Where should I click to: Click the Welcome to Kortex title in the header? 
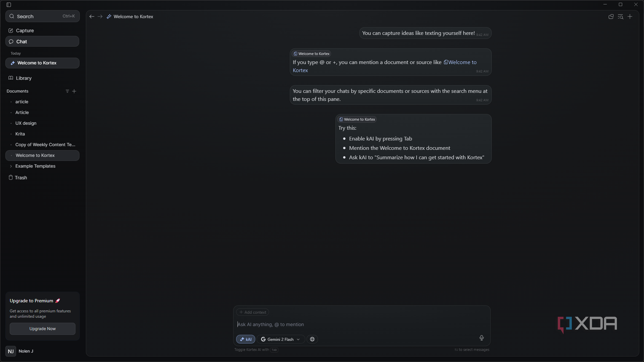(133, 17)
